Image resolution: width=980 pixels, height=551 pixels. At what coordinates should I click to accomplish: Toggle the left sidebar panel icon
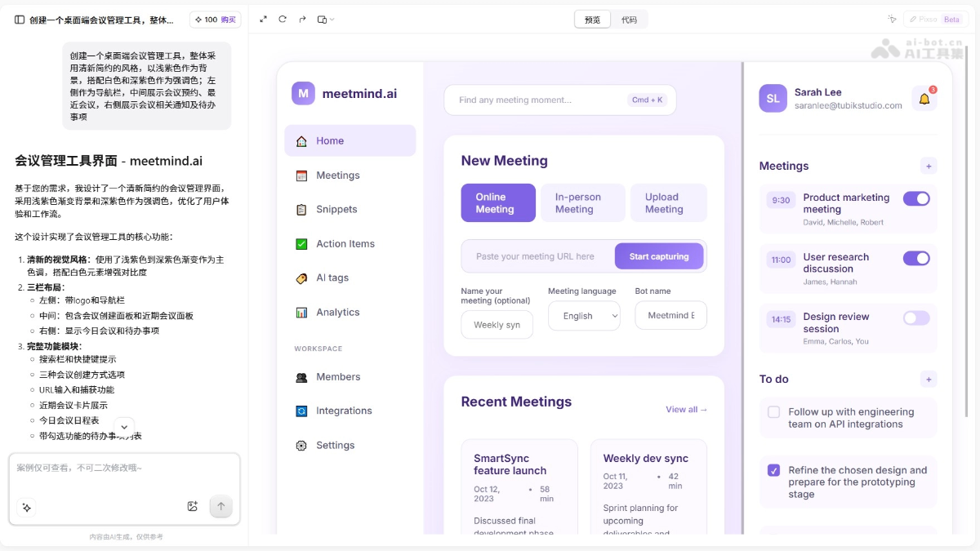20,20
